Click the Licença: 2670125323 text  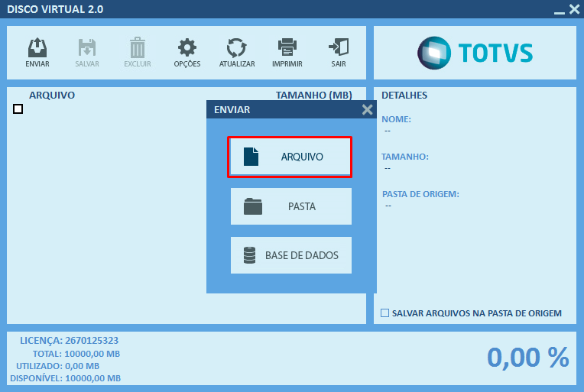(69, 340)
